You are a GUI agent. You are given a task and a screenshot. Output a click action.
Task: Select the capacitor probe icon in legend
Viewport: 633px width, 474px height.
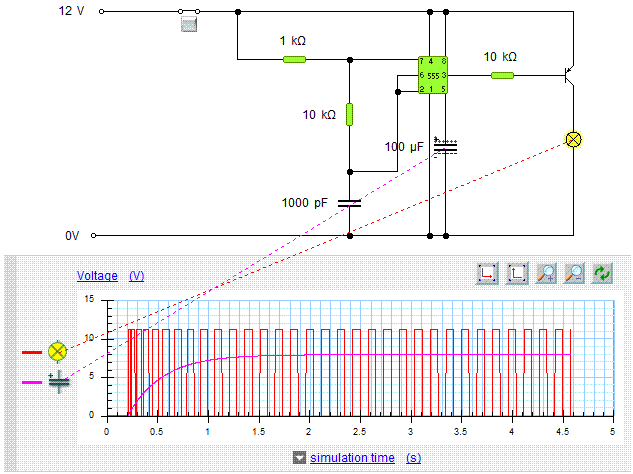(x=59, y=382)
